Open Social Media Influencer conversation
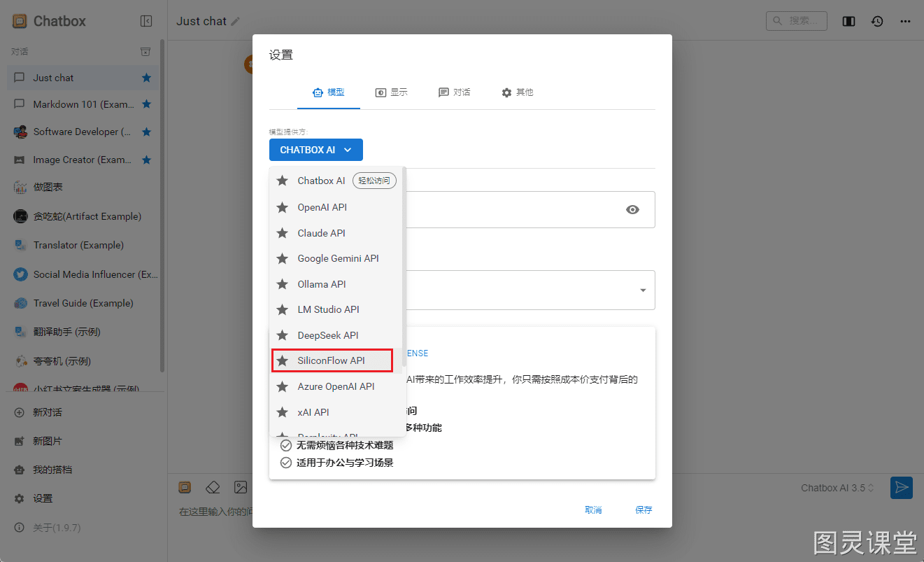 click(x=83, y=274)
